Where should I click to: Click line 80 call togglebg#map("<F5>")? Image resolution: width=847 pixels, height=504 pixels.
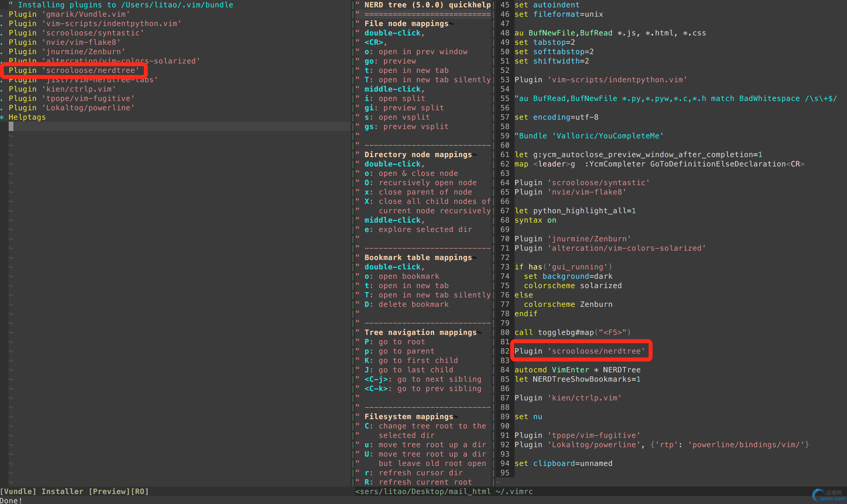573,333
